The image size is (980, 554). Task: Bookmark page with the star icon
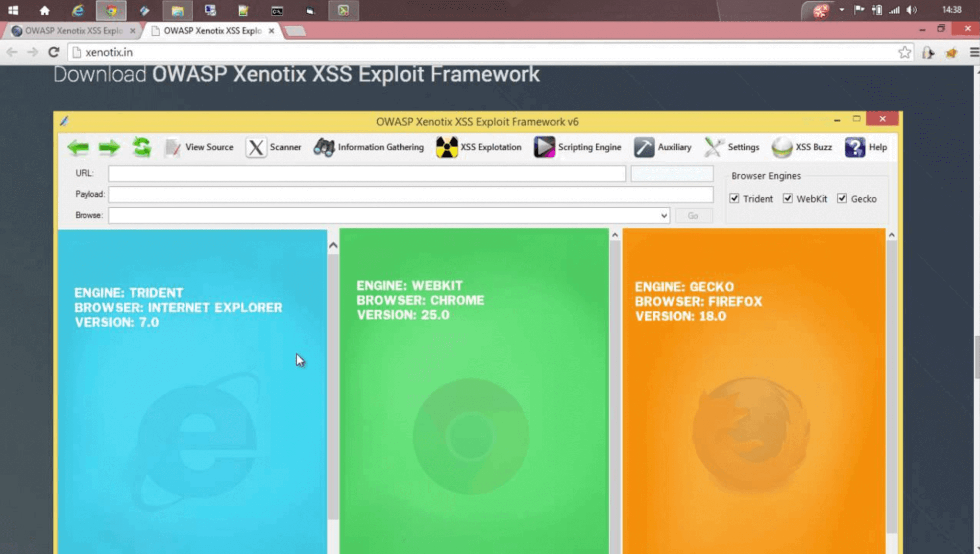(x=905, y=52)
